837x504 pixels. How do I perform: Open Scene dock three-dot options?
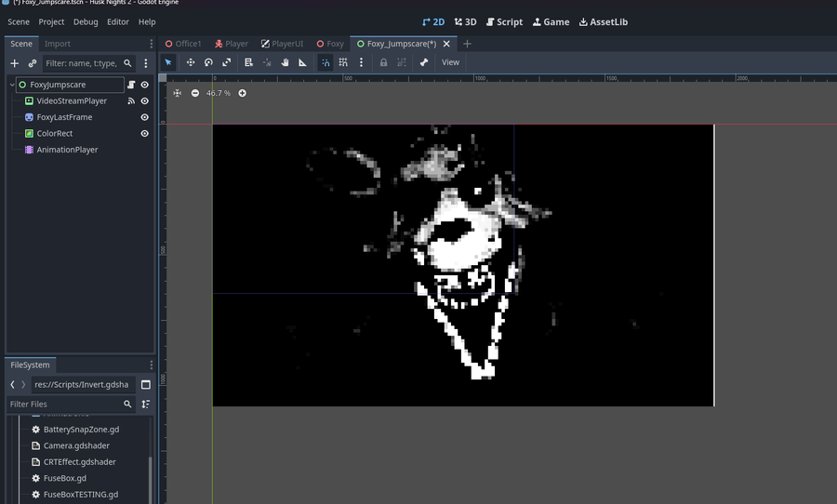coord(151,44)
